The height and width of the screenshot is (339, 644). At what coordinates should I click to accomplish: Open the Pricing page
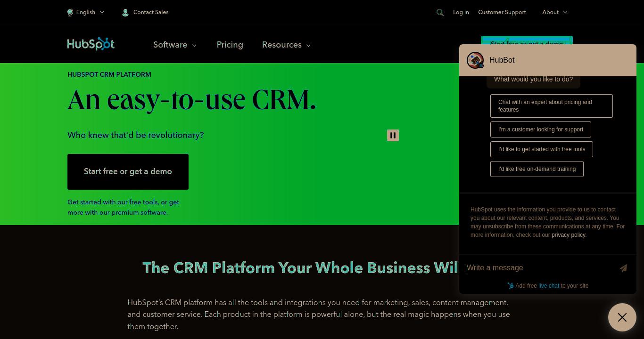pyautogui.click(x=230, y=45)
